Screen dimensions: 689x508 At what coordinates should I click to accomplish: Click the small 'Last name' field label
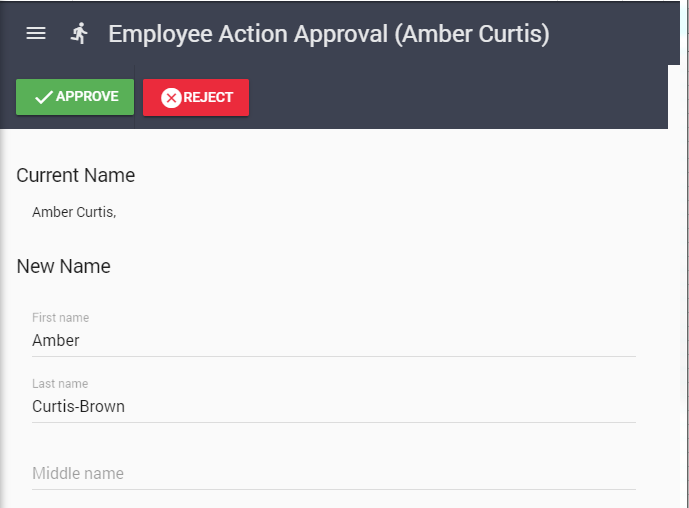click(x=60, y=384)
